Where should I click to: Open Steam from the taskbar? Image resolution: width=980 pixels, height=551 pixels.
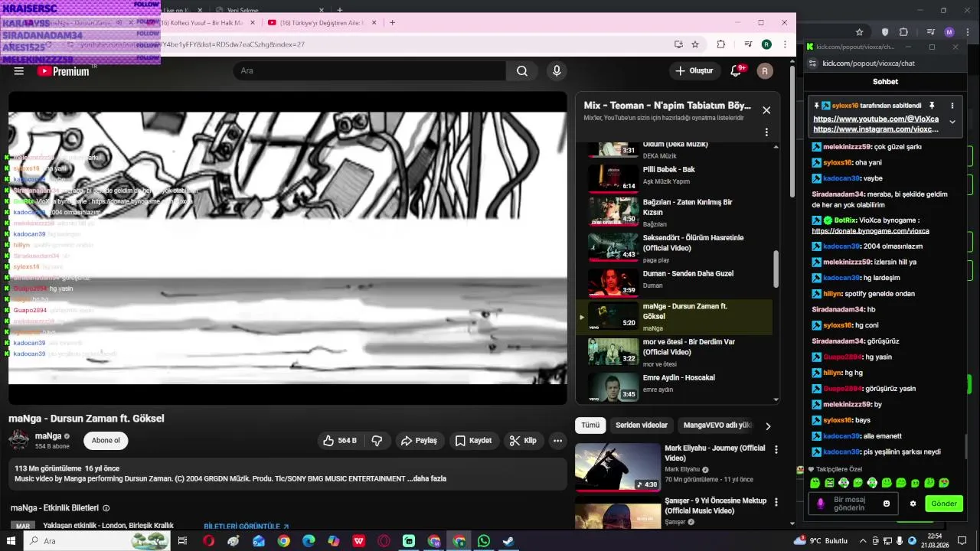click(508, 541)
